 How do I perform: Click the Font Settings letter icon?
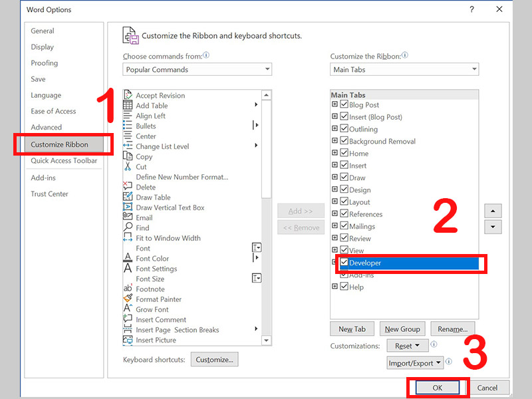128,268
